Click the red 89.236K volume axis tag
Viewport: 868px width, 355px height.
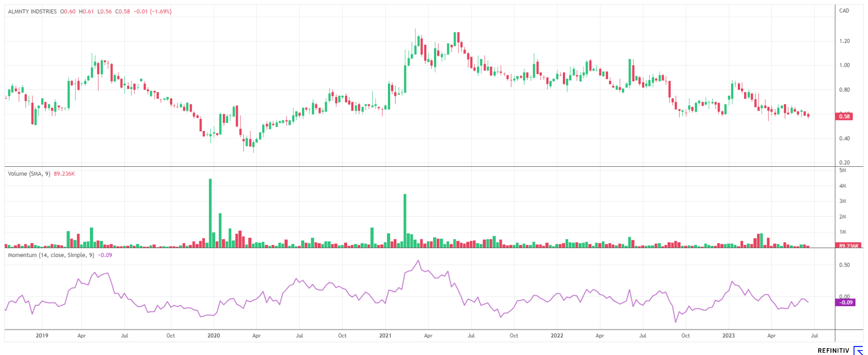[848, 246]
